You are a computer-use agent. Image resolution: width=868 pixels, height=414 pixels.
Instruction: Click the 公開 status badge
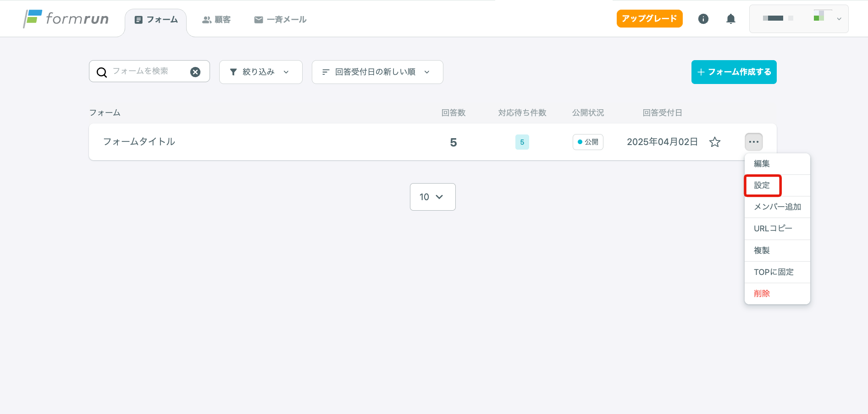[588, 142]
